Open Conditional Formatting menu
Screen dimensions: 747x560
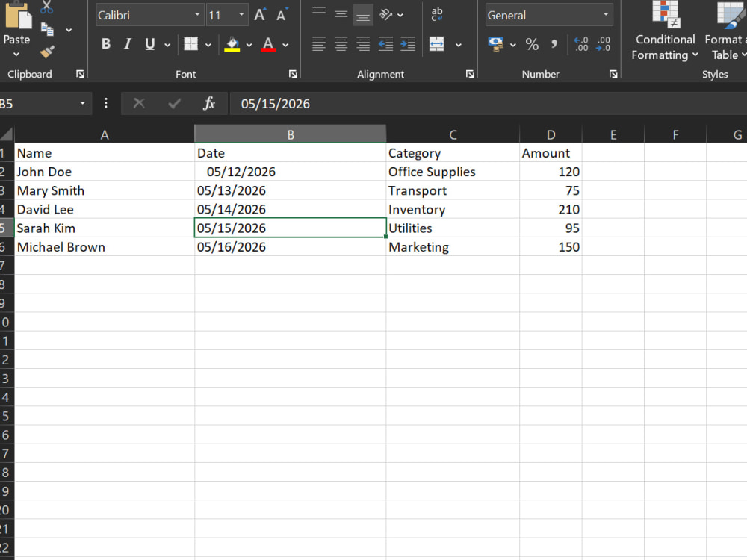[665, 31]
